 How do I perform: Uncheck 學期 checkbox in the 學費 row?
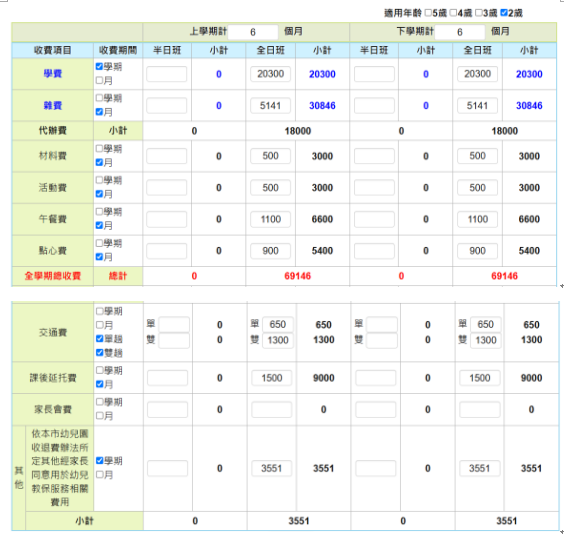pos(99,67)
